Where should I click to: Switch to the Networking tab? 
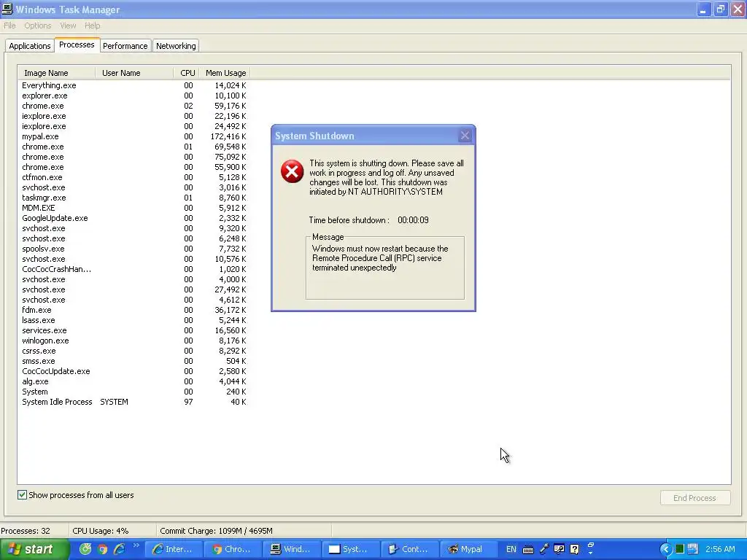point(176,46)
